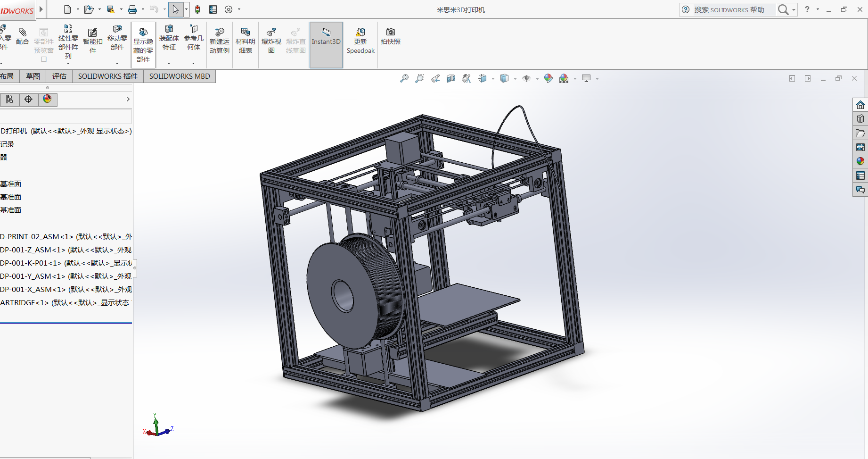The height and width of the screenshot is (459, 868).
Task: Click the 新建运动算例 motion study tool
Action: (219, 41)
